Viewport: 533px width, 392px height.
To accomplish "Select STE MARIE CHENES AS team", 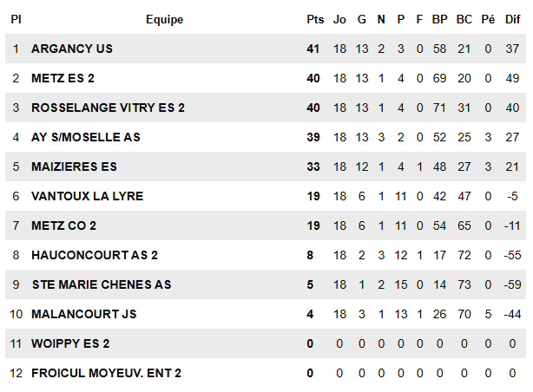I will tap(102, 284).
